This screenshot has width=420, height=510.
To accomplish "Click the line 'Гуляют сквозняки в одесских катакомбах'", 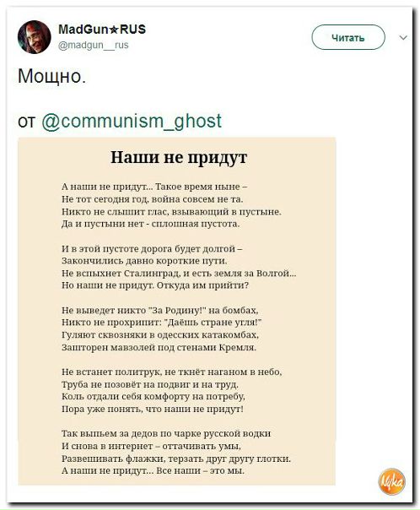I will tap(159, 334).
